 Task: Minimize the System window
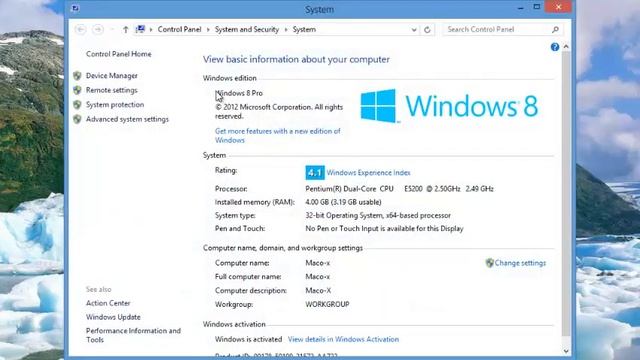[521, 7]
